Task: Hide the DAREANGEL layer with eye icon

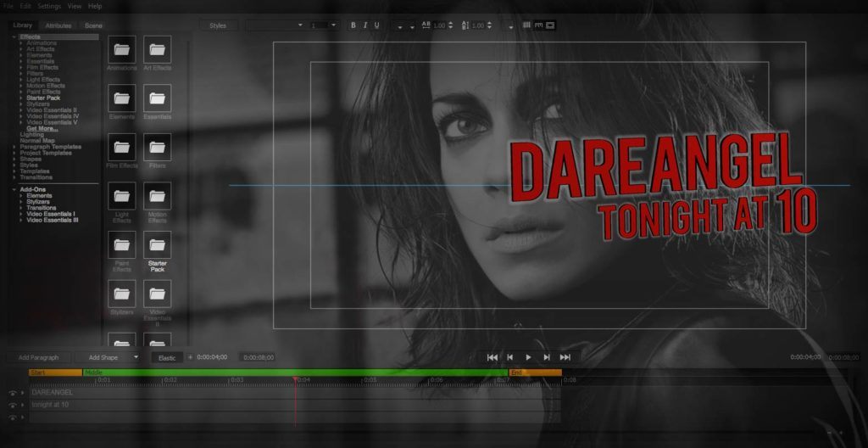Action: point(13,393)
